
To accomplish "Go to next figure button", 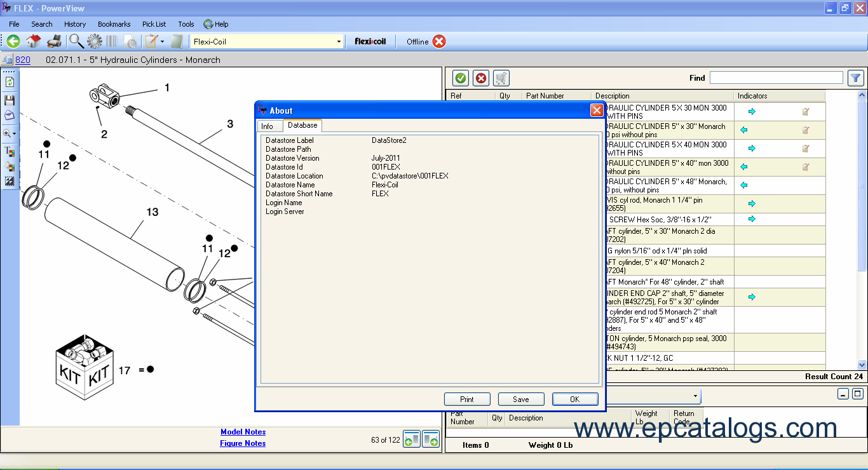I will 431,439.
